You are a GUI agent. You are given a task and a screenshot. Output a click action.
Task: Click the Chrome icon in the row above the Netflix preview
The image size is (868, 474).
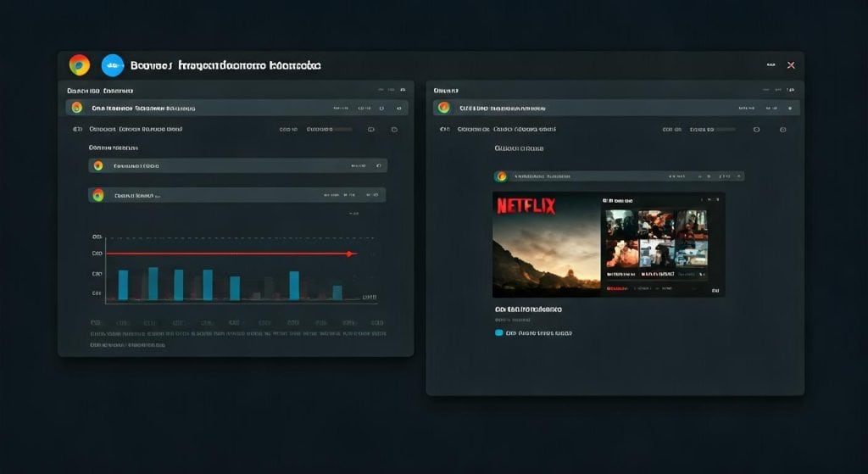click(501, 176)
